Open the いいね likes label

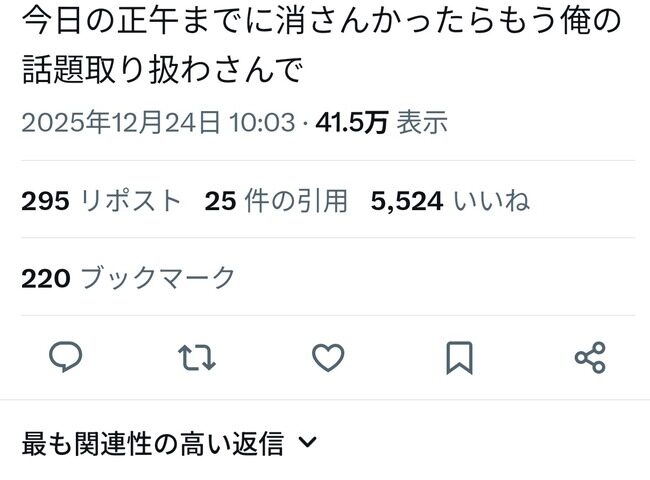[492, 201]
